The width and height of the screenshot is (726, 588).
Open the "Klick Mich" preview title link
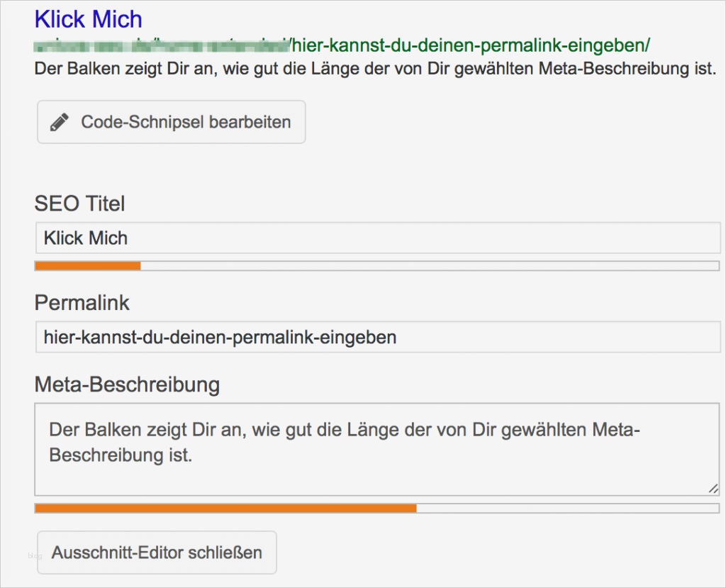[x=88, y=19]
